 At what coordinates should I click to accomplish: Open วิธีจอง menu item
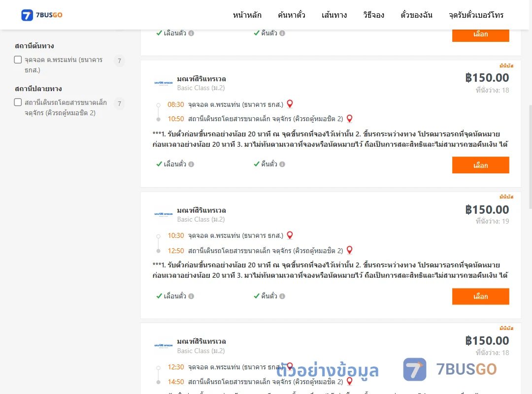pos(373,15)
